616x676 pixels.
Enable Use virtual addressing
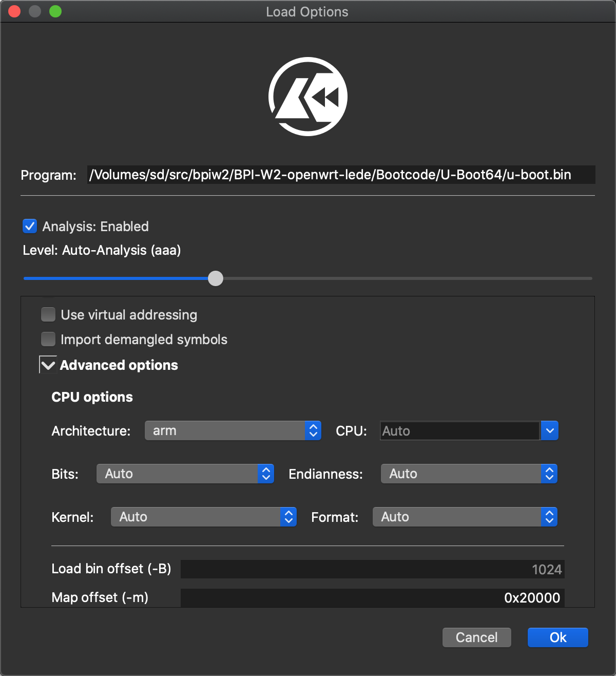coord(48,314)
